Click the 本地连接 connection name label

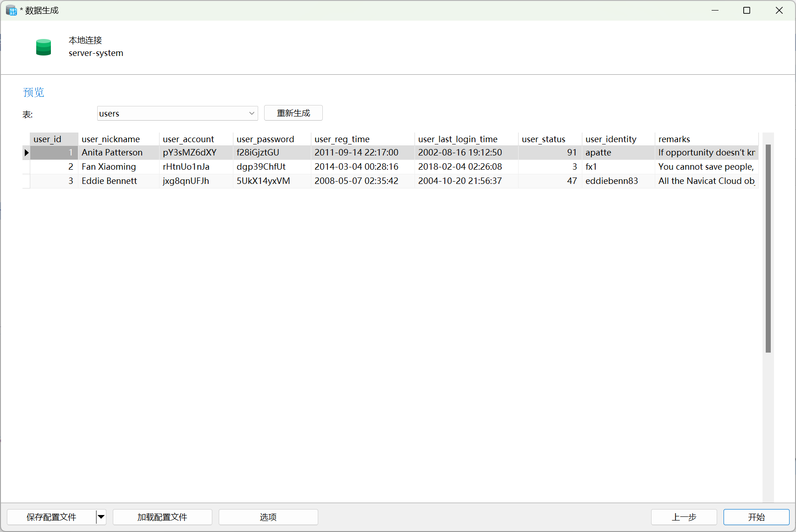tap(85, 40)
